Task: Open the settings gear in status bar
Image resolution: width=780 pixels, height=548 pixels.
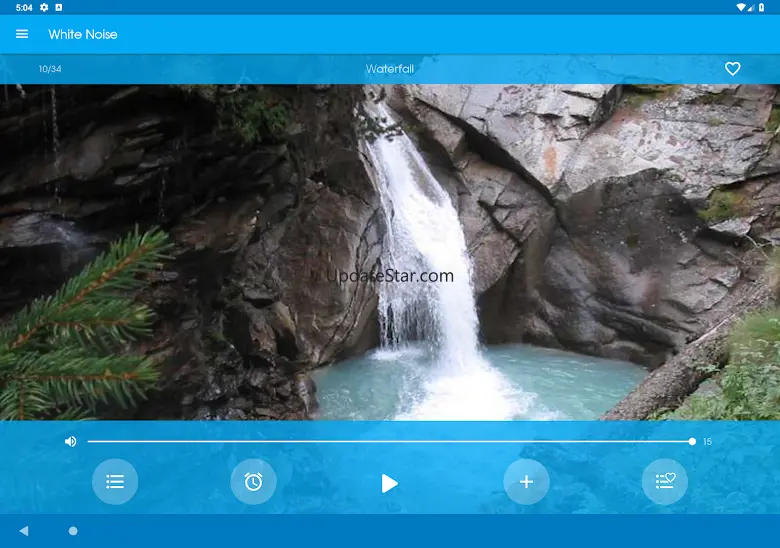Action: (x=44, y=7)
